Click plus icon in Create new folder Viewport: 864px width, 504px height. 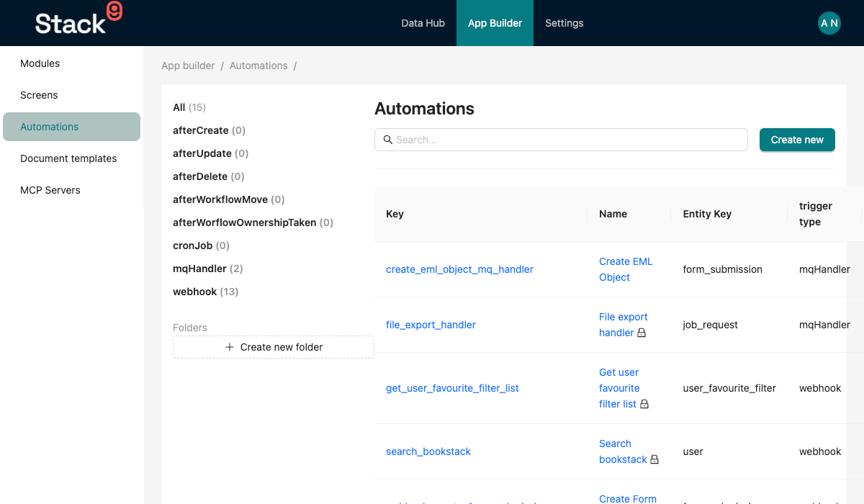point(230,347)
